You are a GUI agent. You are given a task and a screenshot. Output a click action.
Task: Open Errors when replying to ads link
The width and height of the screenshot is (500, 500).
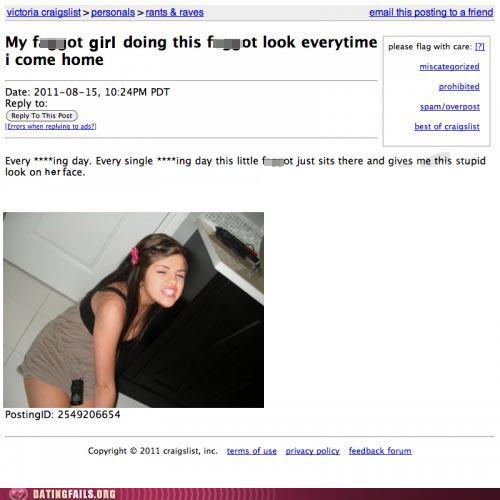tap(51, 126)
